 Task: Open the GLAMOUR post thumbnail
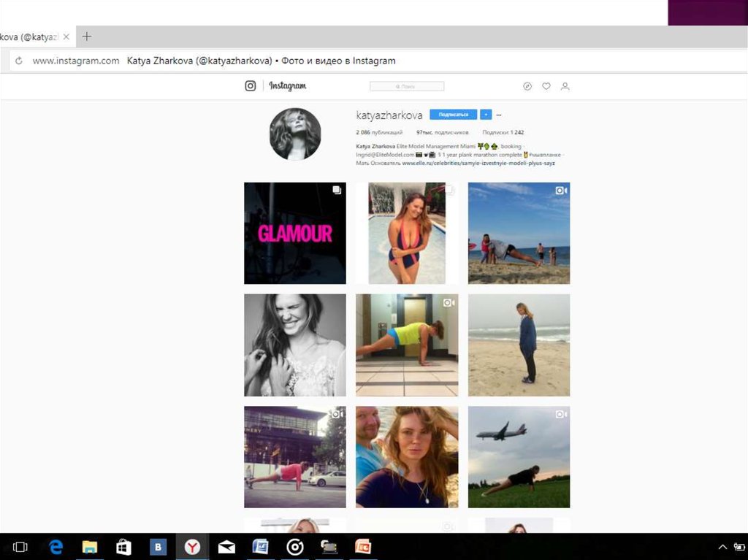click(295, 233)
